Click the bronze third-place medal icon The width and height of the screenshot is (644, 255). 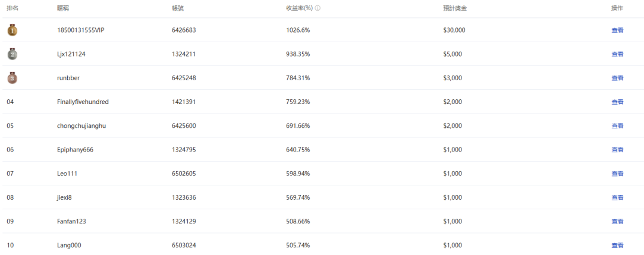point(12,78)
